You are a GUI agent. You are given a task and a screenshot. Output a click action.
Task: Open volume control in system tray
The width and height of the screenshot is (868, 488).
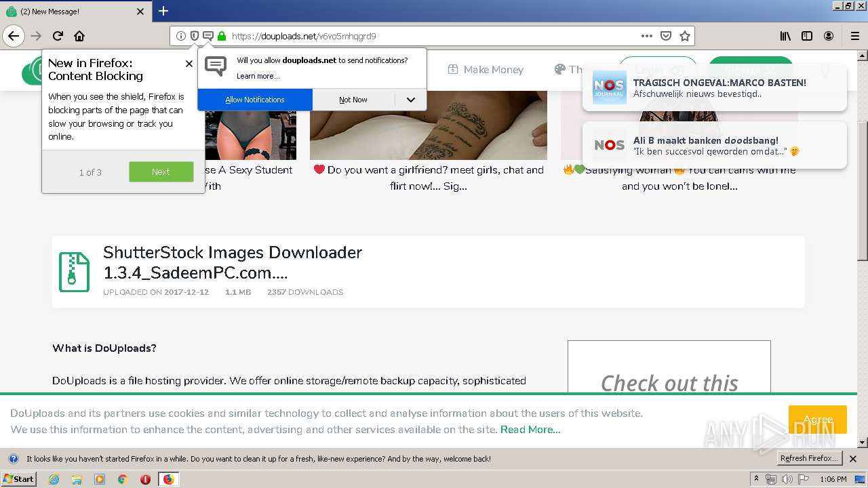pyautogui.click(x=787, y=479)
